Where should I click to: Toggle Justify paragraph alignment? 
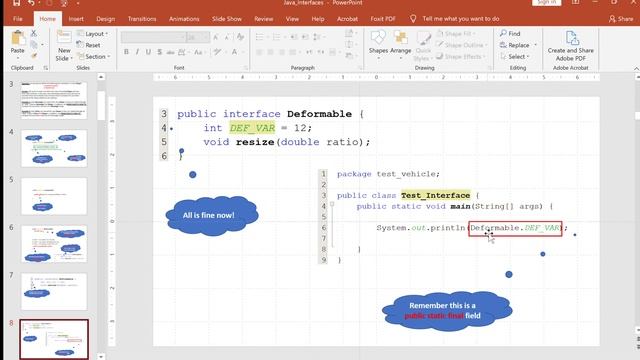293,52
